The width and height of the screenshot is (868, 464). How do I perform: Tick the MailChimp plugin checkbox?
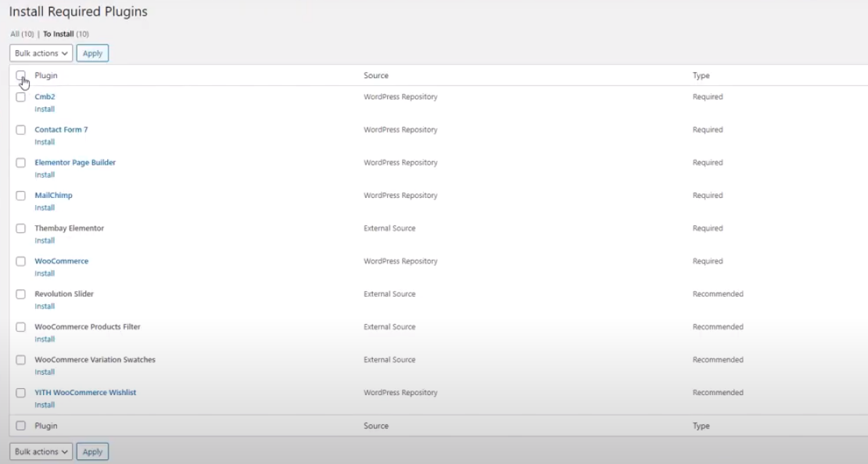tap(20, 196)
